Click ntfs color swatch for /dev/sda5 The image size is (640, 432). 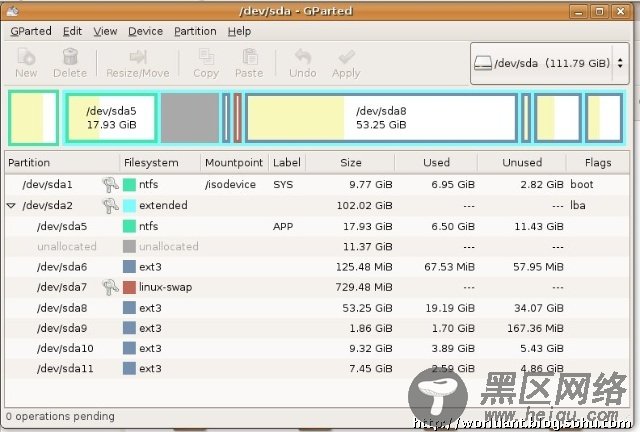click(x=129, y=226)
